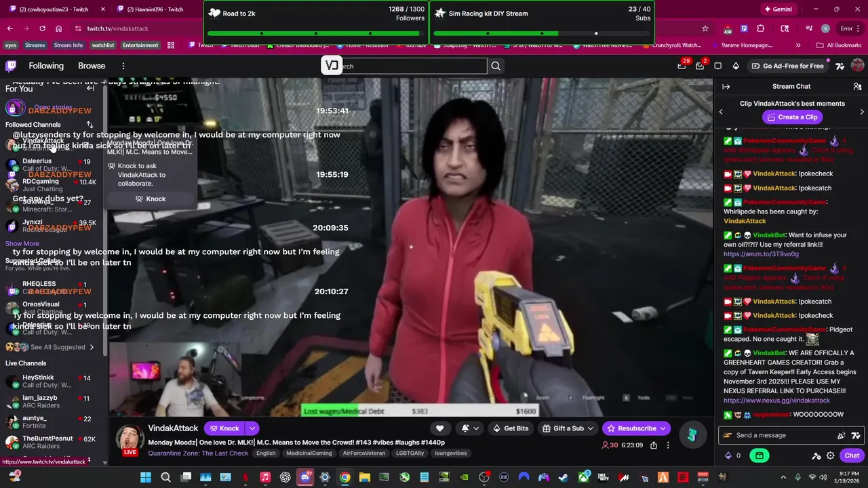868x488 pixels.
Task: Collapse the Stream Chat panel arrow
Action: (726, 87)
